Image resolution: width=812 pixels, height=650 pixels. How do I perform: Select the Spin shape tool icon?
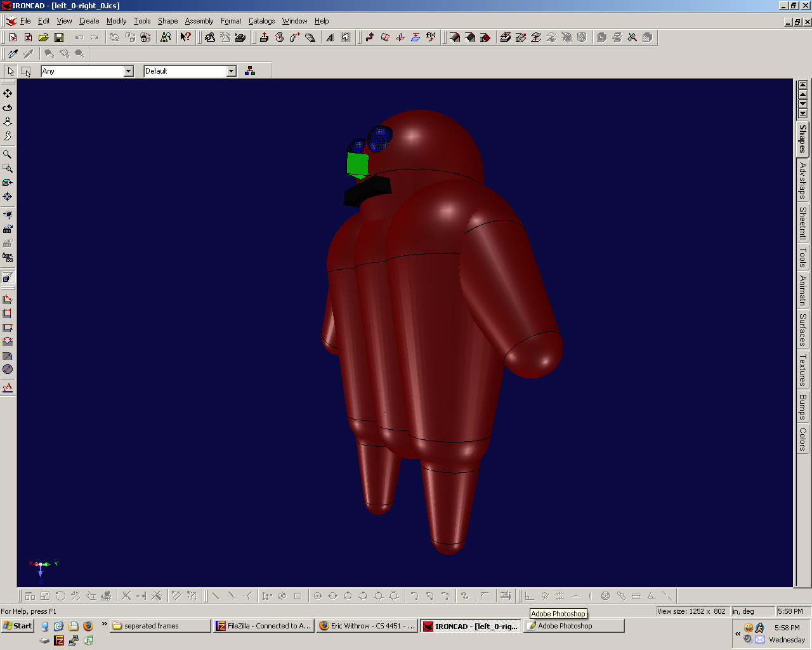279,37
